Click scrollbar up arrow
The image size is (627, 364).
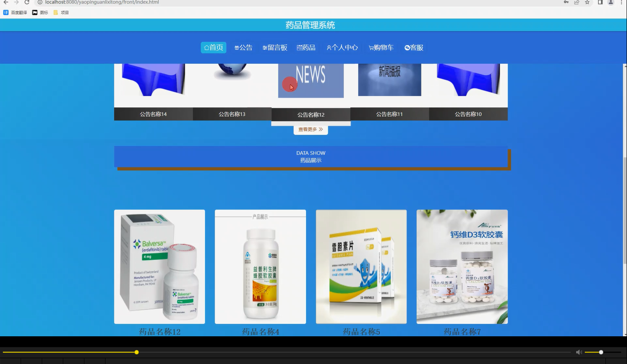(x=625, y=66)
